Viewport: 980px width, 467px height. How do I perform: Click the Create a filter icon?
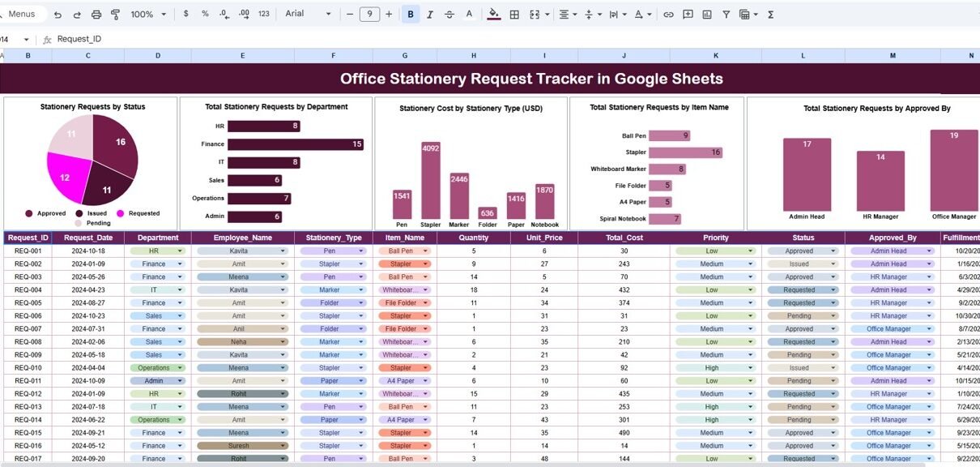tap(726, 15)
